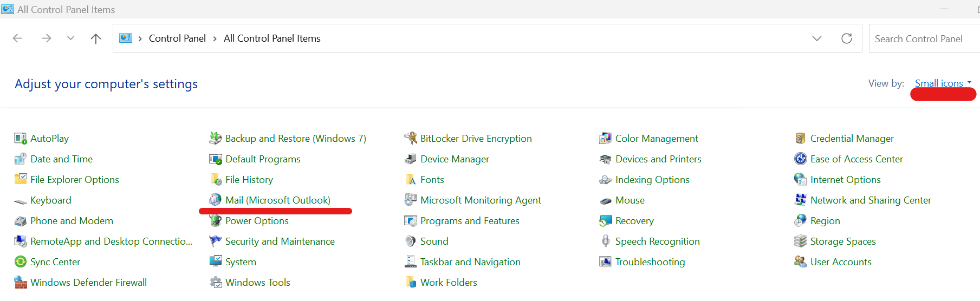The image size is (980, 301).
Task: Open Taskbar and Navigation link
Action: 470,262
